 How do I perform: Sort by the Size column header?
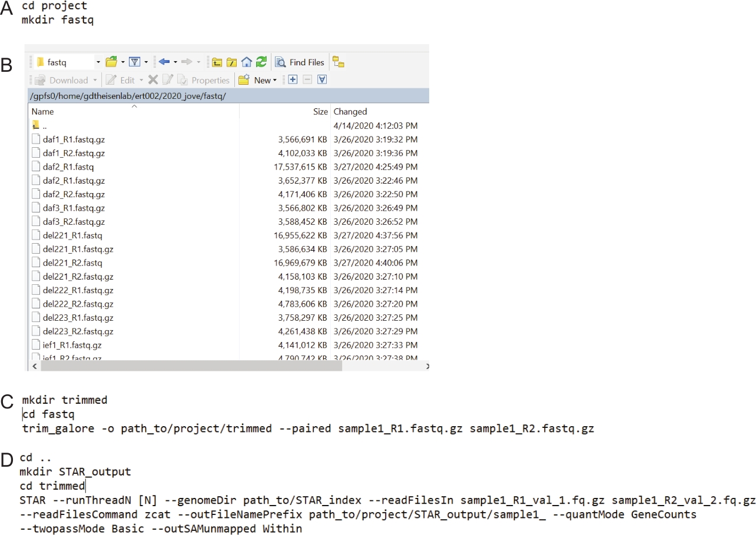[x=285, y=111]
